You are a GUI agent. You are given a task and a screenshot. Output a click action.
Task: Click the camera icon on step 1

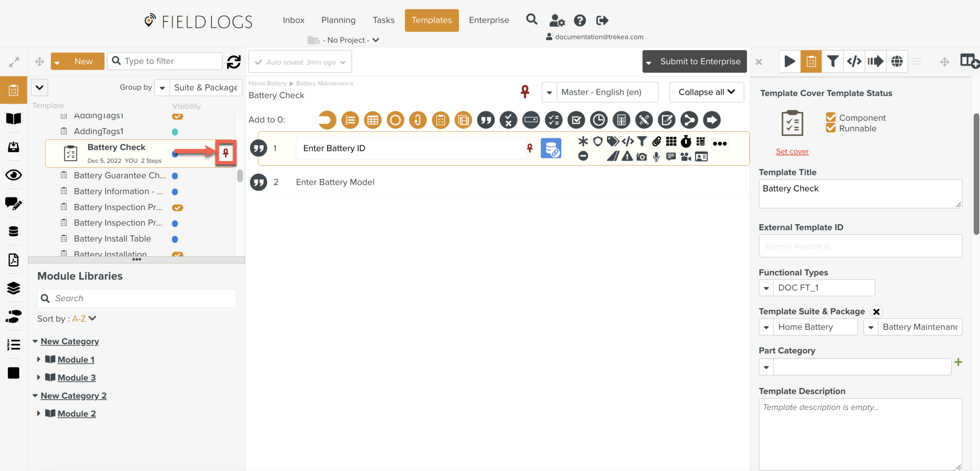point(642,157)
